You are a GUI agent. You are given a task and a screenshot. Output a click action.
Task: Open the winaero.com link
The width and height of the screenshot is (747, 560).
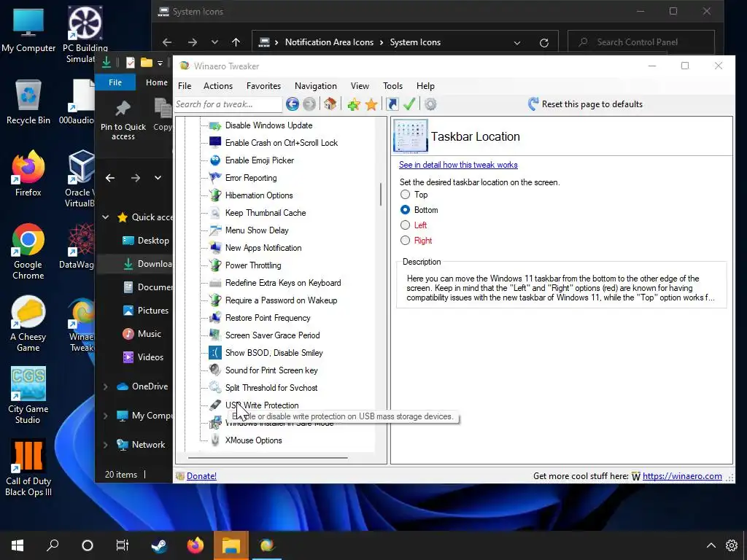click(682, 475)
